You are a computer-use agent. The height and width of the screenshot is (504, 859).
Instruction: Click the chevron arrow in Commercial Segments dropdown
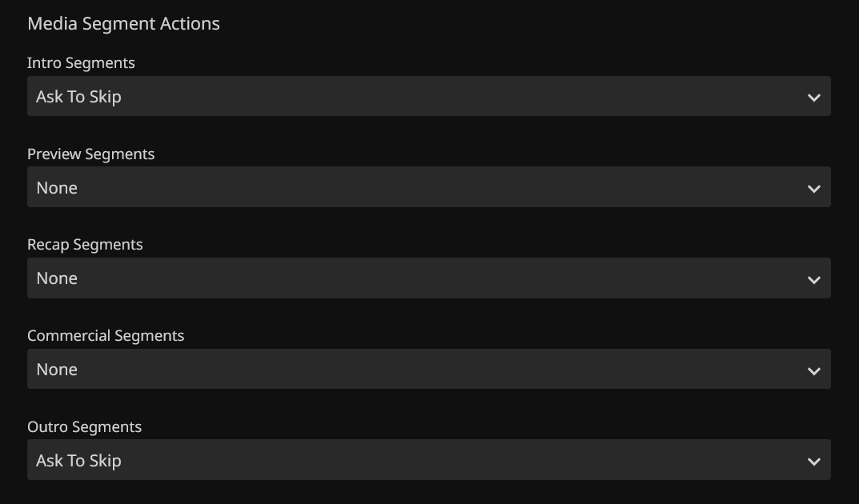click(x=814, y=371)
